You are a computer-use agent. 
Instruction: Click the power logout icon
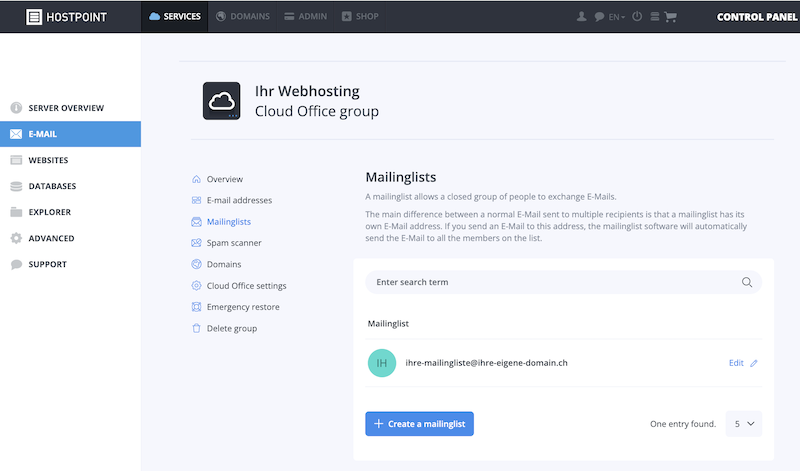point(637,16)
